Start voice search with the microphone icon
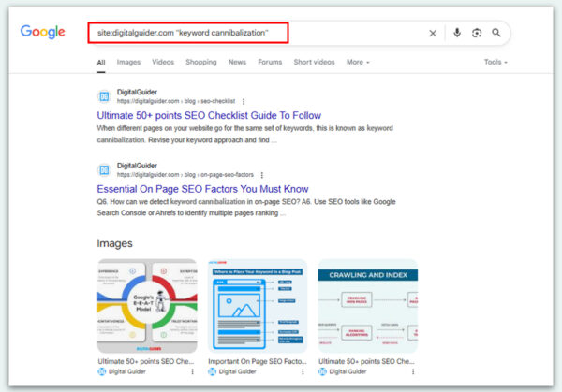Image resolution: width=562 pixels, height=392 pixels. [457, 33]
